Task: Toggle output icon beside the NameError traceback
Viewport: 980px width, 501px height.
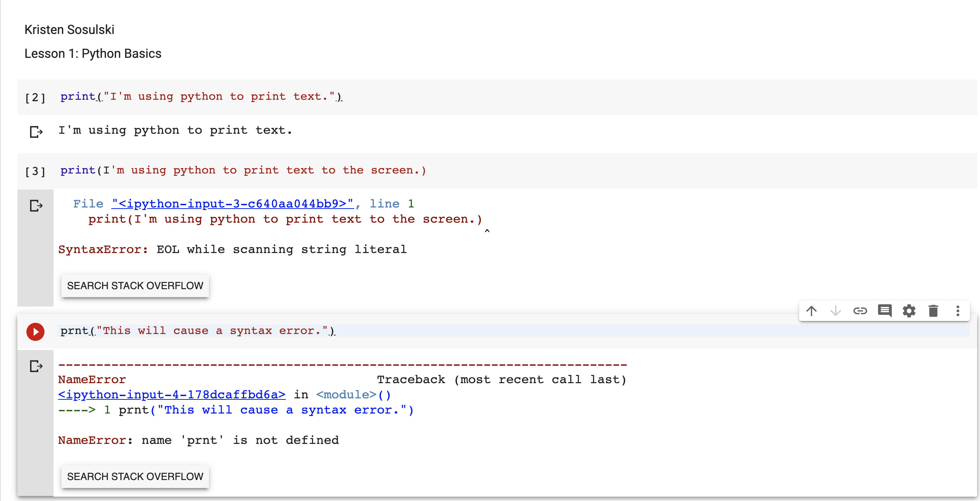Action: [x=36, y=366]
